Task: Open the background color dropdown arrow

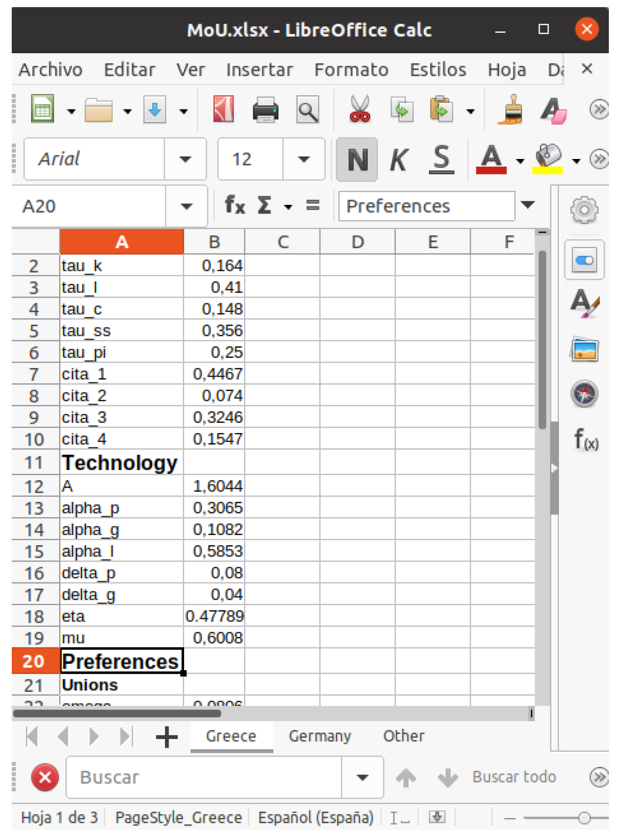Action: (x=577, y=161)
